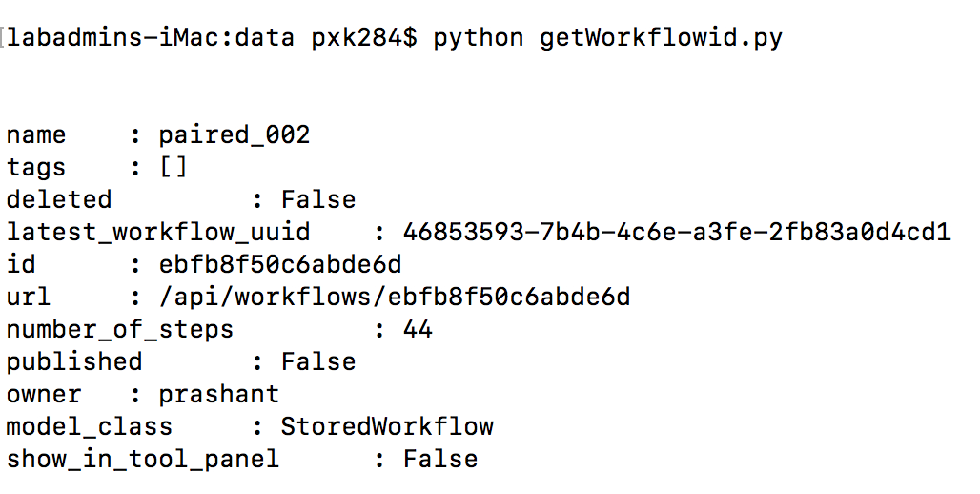Click the getWorkflowid.py script name
Viewport: 980px width, 494px height.
662,38
